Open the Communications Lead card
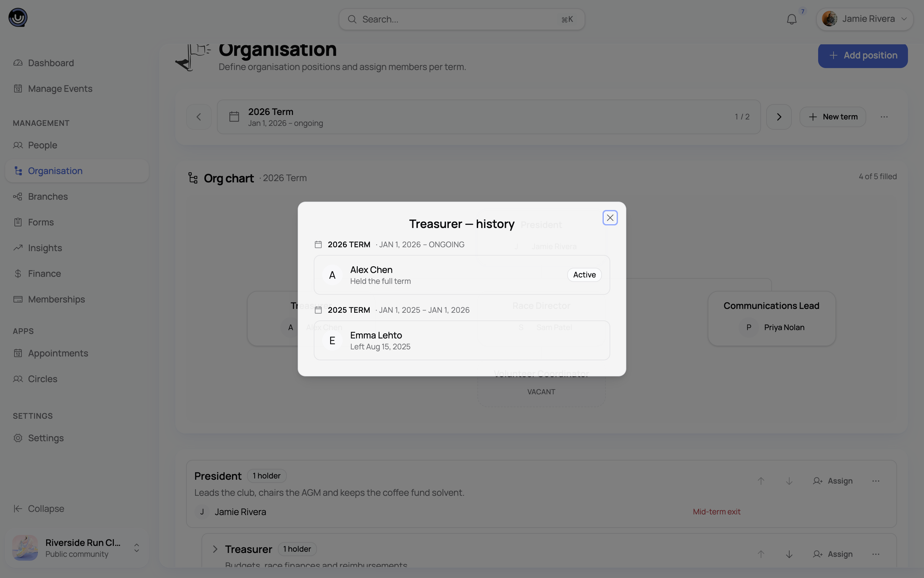Image resolution: width=924 pixels, height=578 pixels. pos(772,319)
